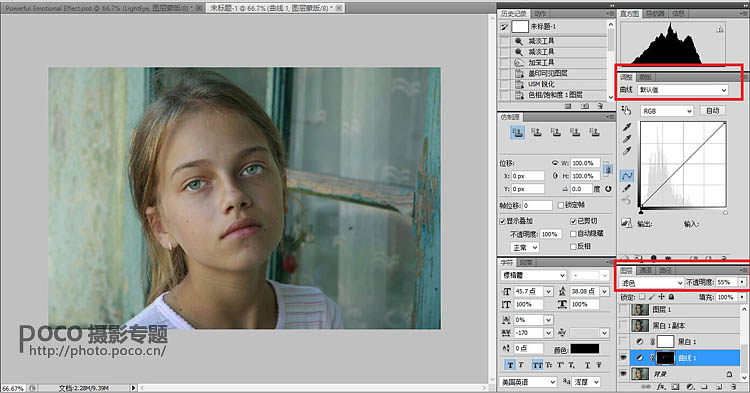Open the curves preset 默认值 dropdown
The width and height of the screenshot is (750, 393).
coord(683,90)
